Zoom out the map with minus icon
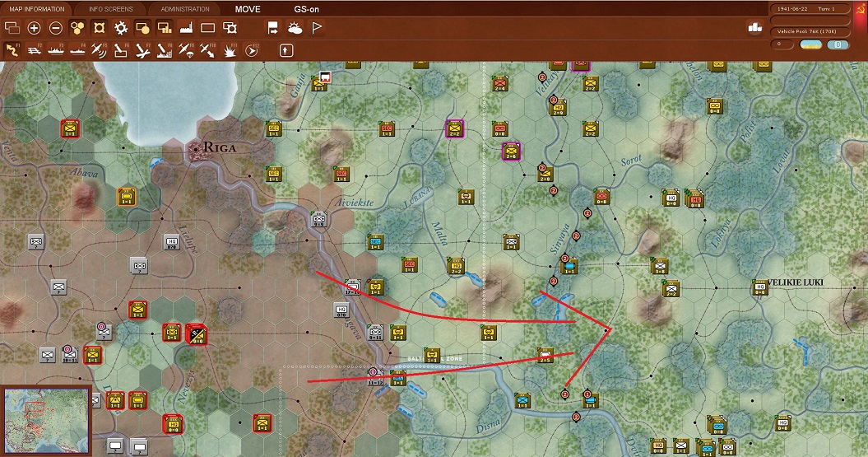The height and width of the screenshot is (457, 868). [55, 28]
